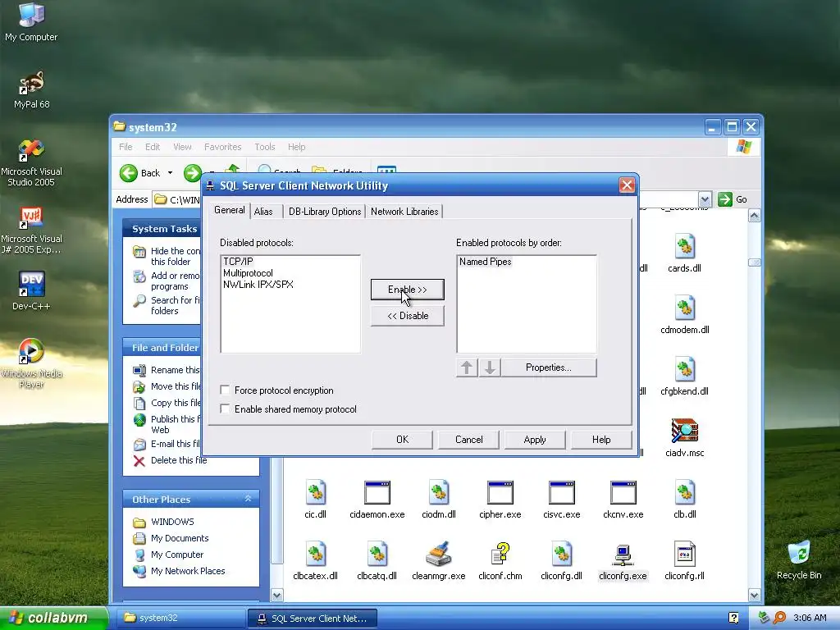Confirm dialog with OK button

402,440
